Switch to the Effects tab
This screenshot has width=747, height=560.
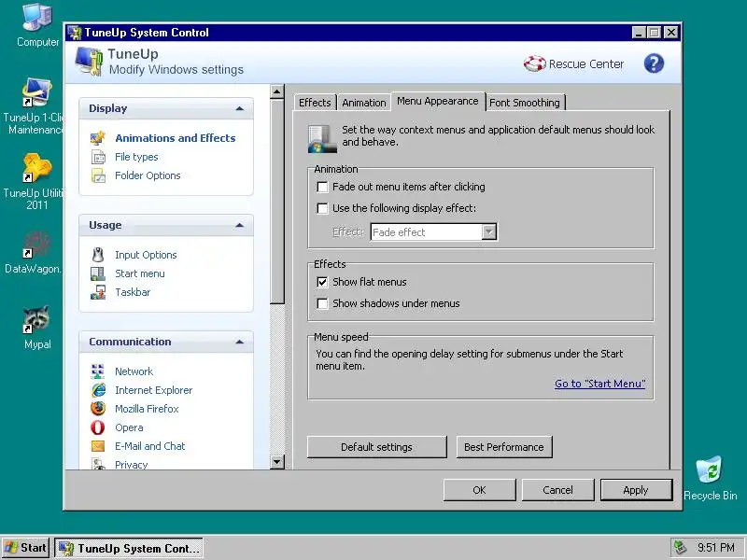click(x=315, y=103)
